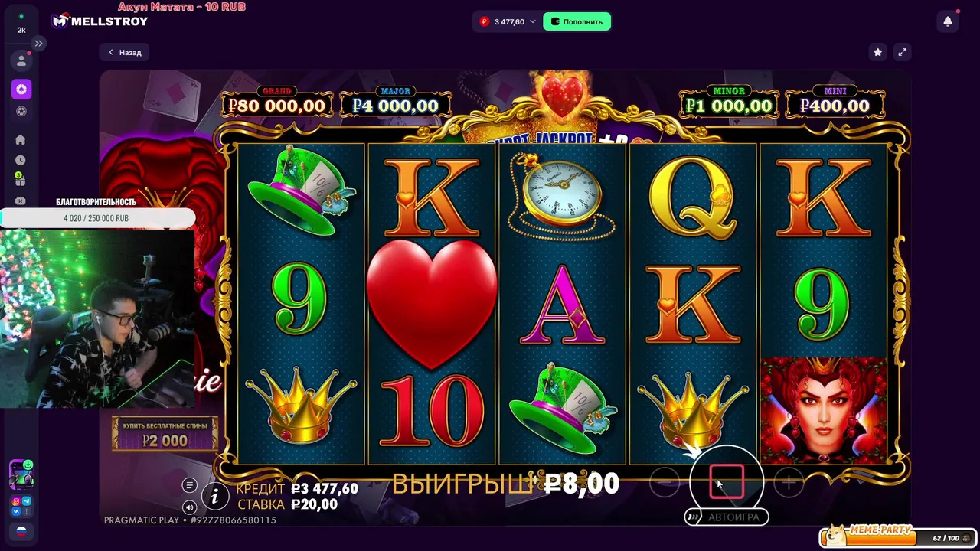Image resolution: width=980 pixels, height=551 pixels.
Task: Add game to favorites with star icon
Action: [877, 52]
